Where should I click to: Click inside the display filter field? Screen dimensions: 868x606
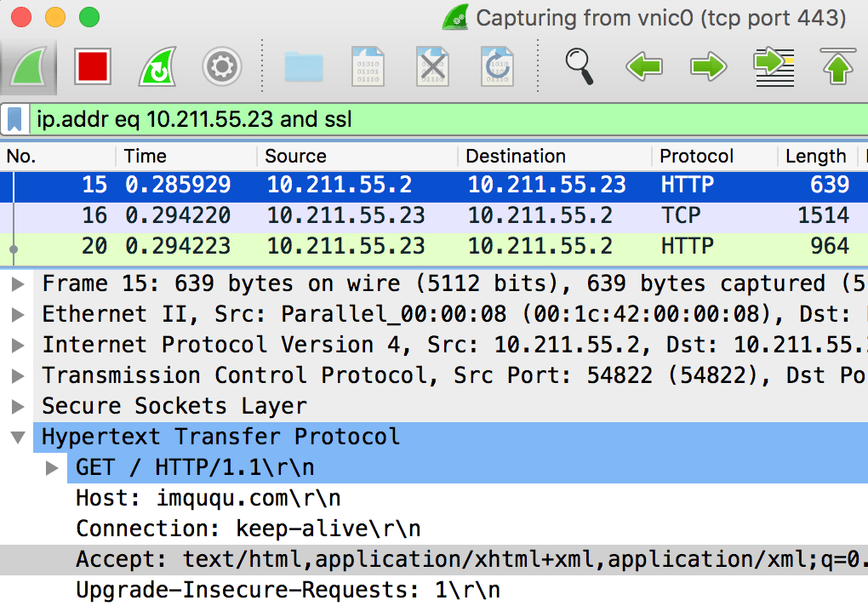(340, 118)
